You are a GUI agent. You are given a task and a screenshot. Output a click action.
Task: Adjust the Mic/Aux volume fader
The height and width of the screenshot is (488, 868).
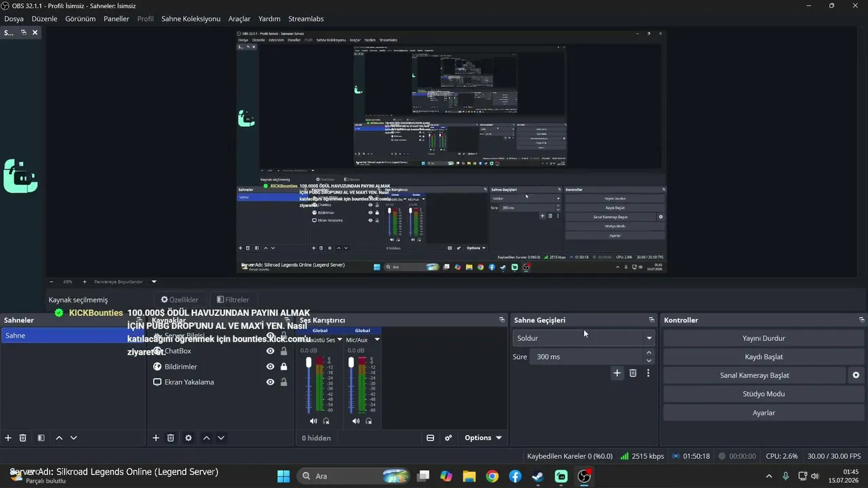pos(351,363)
